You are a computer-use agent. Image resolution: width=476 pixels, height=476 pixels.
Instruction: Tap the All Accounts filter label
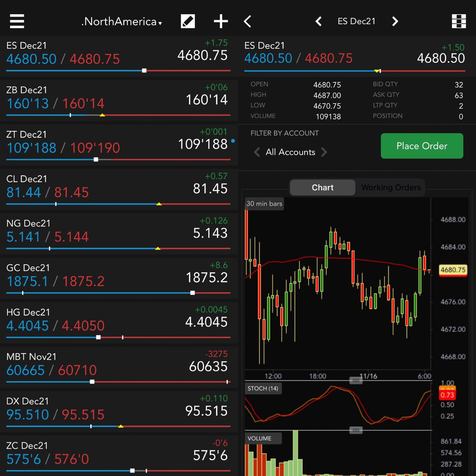290,152
